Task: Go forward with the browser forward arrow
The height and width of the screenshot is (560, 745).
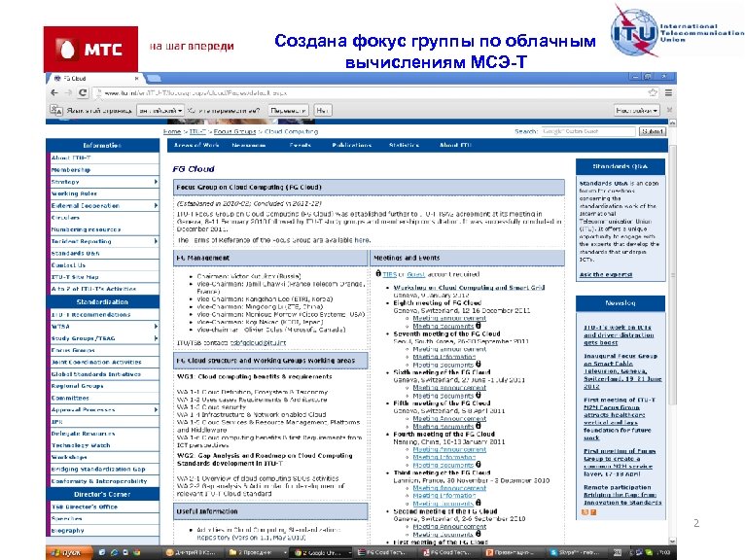Action: pyautogui.click(x=68, y=92)
